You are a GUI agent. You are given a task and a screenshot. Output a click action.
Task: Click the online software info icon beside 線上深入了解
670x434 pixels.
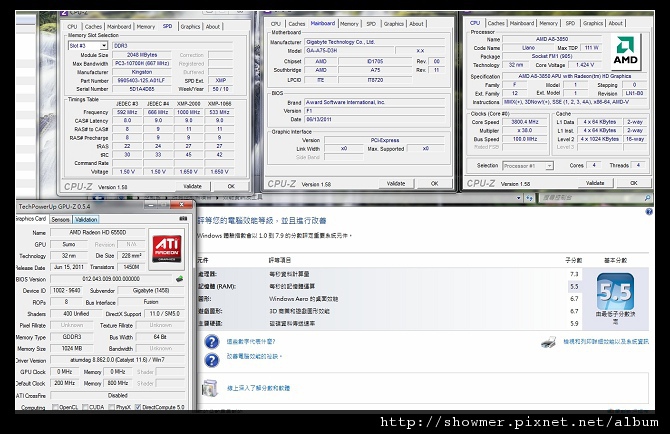click(x=210, y=388)
